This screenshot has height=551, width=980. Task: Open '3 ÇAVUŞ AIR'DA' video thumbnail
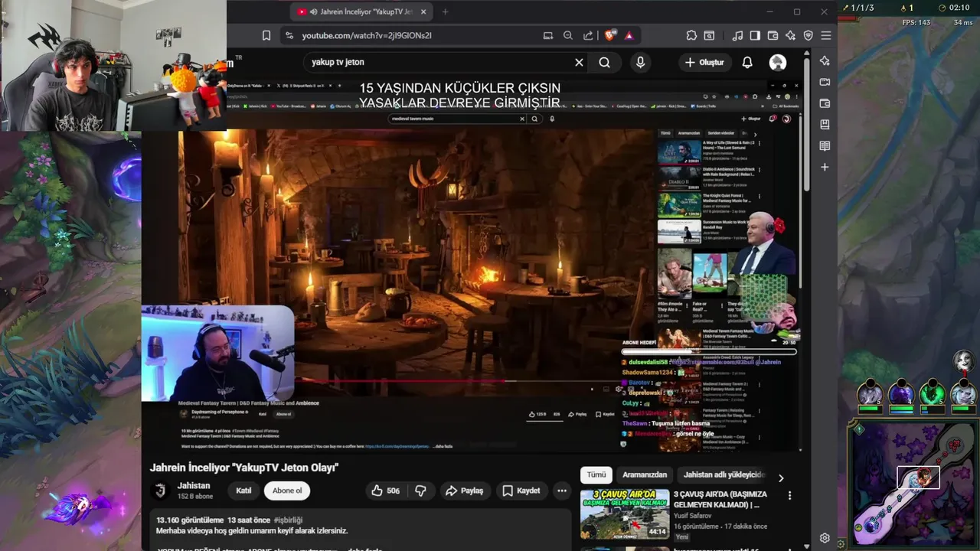click(x=625, y=514)
